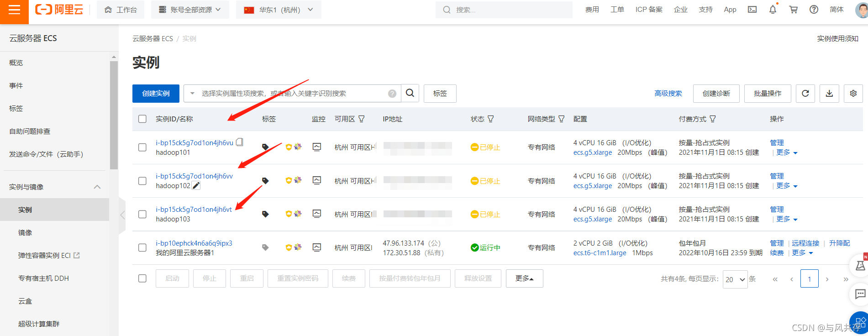
Task: Go to page 1 in pagination
Action: pos(810,279)
